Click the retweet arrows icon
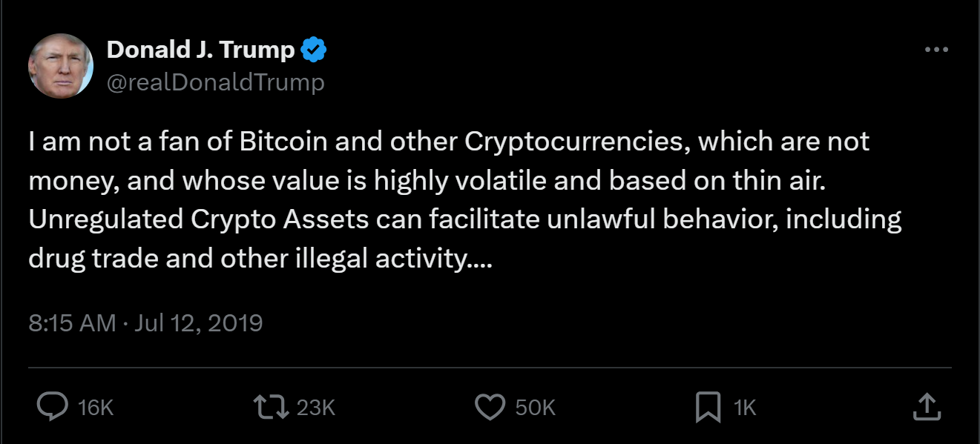 tap(270, 407)
